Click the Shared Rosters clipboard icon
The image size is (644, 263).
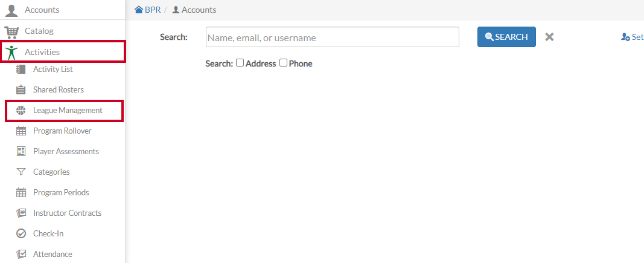21,89
